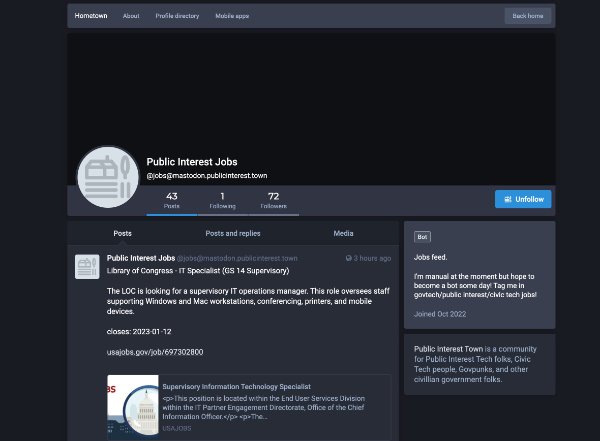Open the About page
The height and width of the screenshot is (441, 600).
click(x=131, y=16)
